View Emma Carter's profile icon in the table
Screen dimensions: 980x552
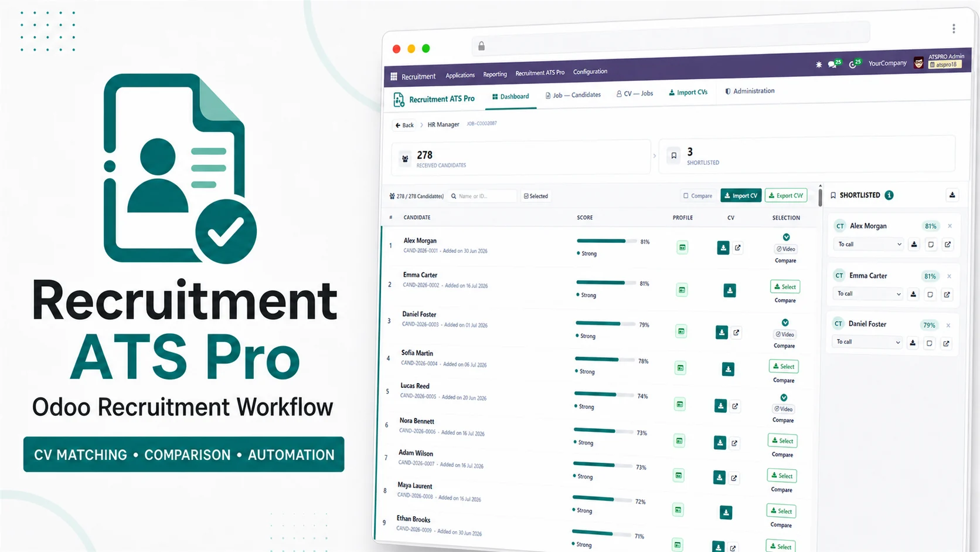(682, 290)
